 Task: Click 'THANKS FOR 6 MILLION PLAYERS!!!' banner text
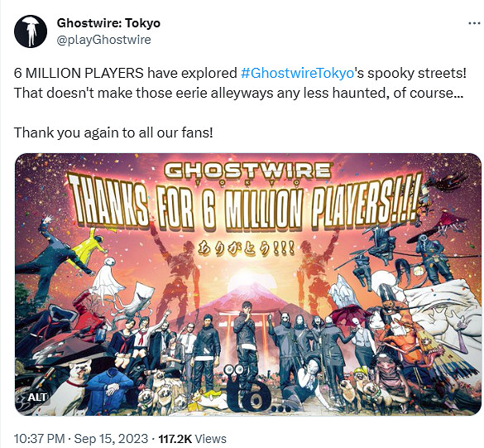[244, 205]
